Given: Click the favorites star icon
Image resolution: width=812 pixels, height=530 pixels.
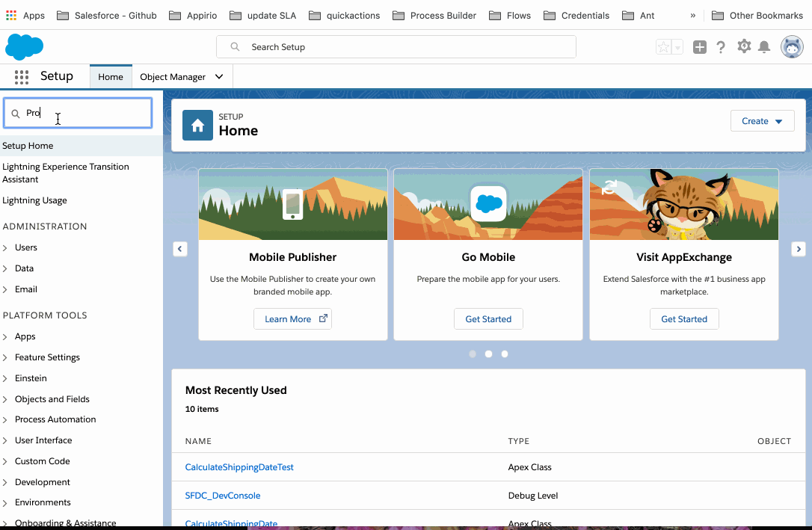Looking at the screenshot, I should pos(663,47).
